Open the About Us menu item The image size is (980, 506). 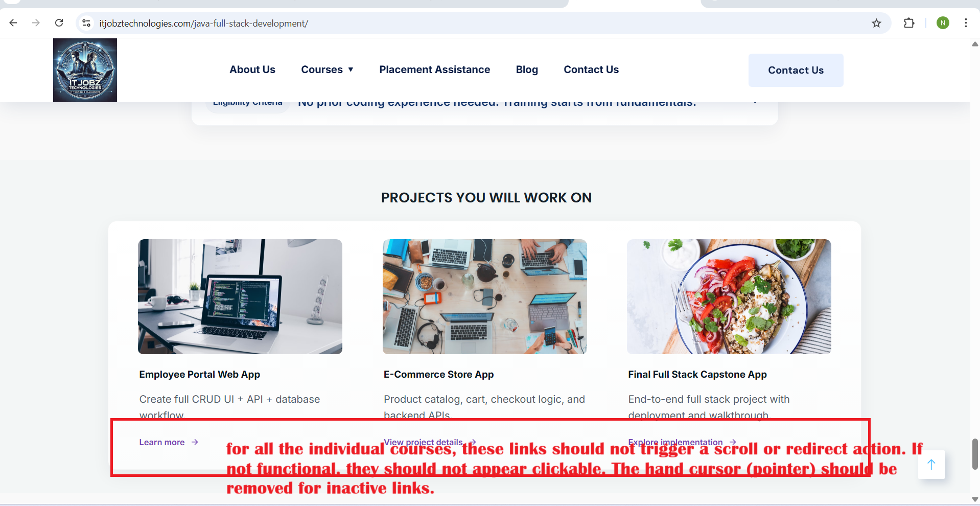click(x=252, y=70)
